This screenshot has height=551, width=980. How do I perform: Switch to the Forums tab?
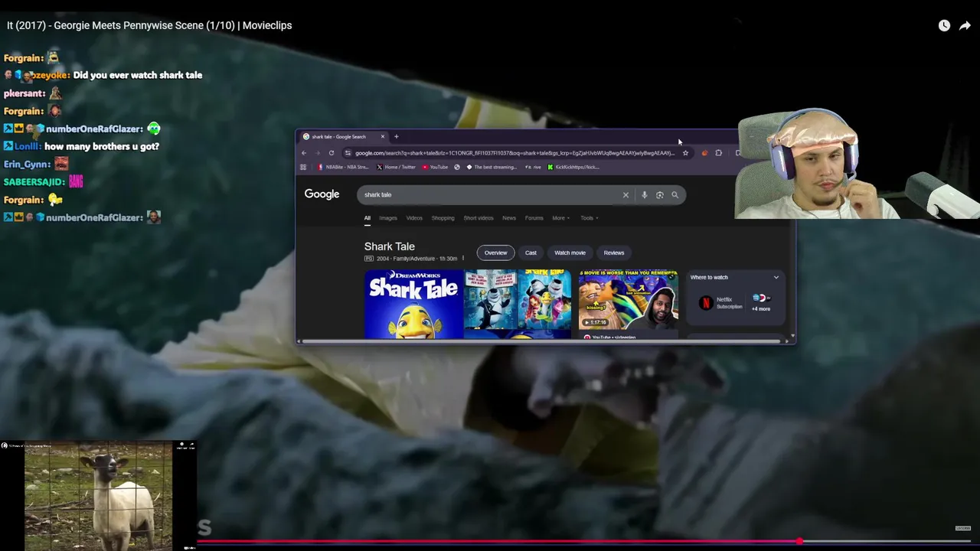click(534, 218)
